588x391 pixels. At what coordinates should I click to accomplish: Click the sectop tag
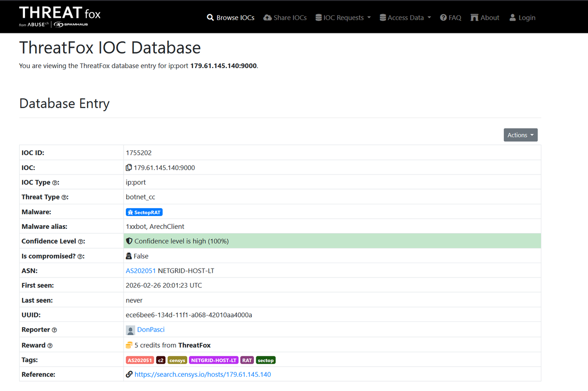coord(266,360)
